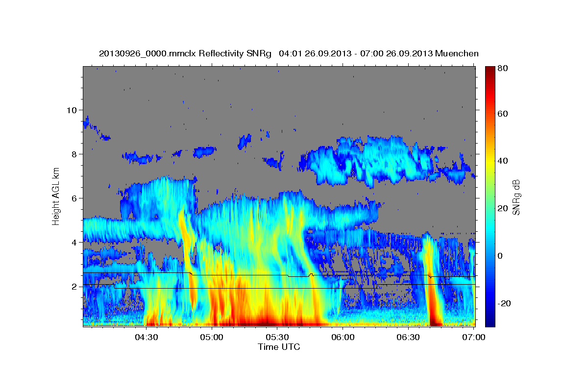Click the 05:30 time tick label
This screenshot has width=588, height=392.
click(277, 337)
